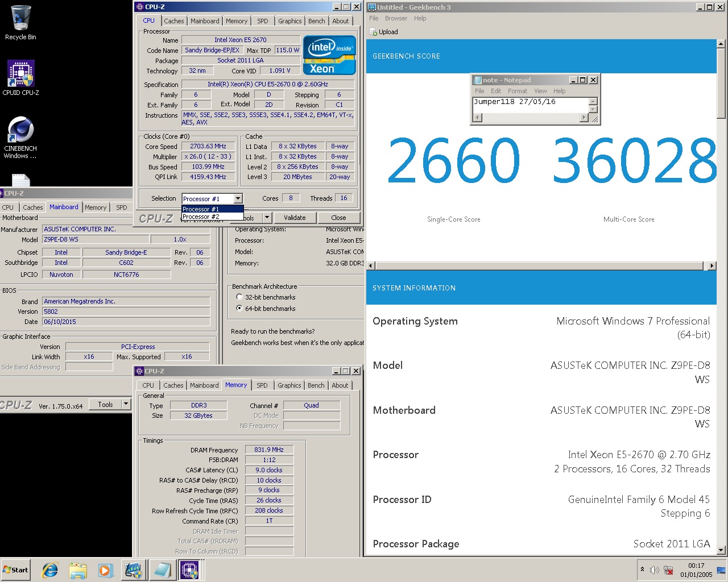
Task: Click the DRAM Frequency value 831.9 MHz
Action: pyautogui.click(x=270, y=450)
